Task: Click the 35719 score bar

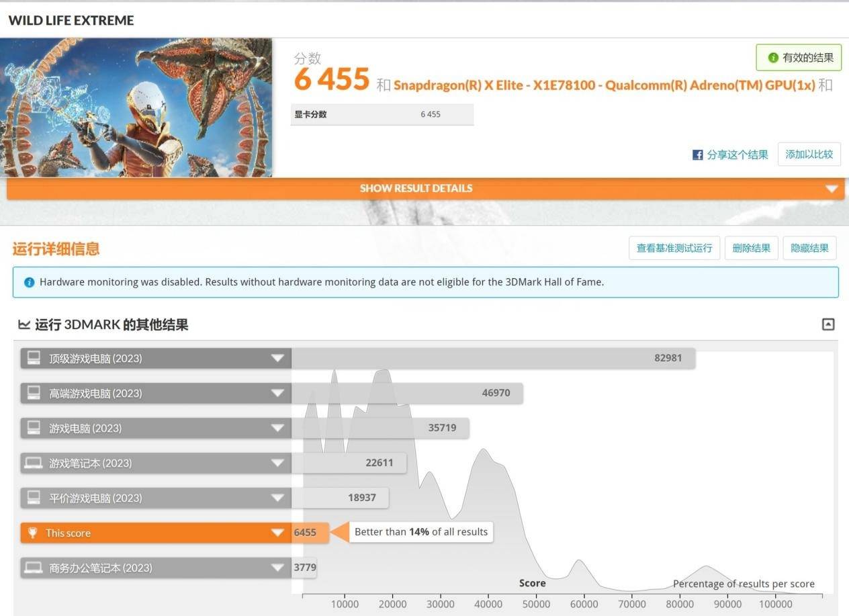Action: [380, 428]
